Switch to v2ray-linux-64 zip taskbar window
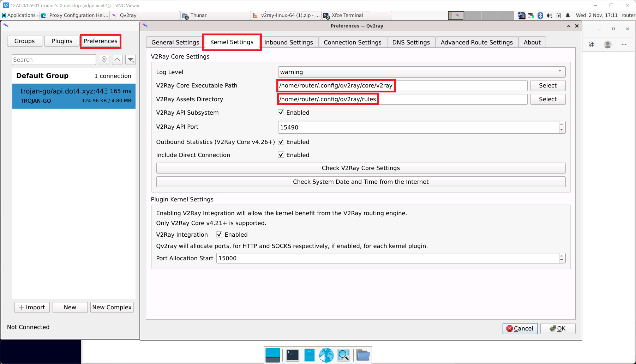Viewport: 636px width, 364px height. [x=286, y=15]
